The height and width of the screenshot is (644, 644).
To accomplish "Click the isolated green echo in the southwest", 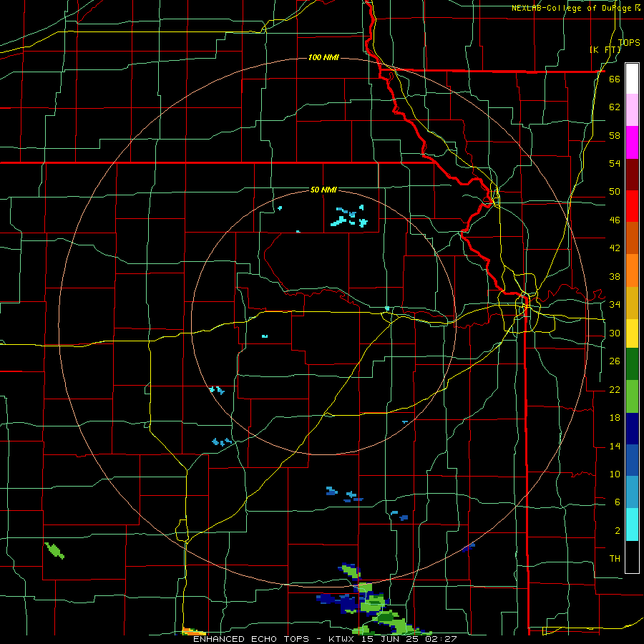I will [x=54, y=550].
